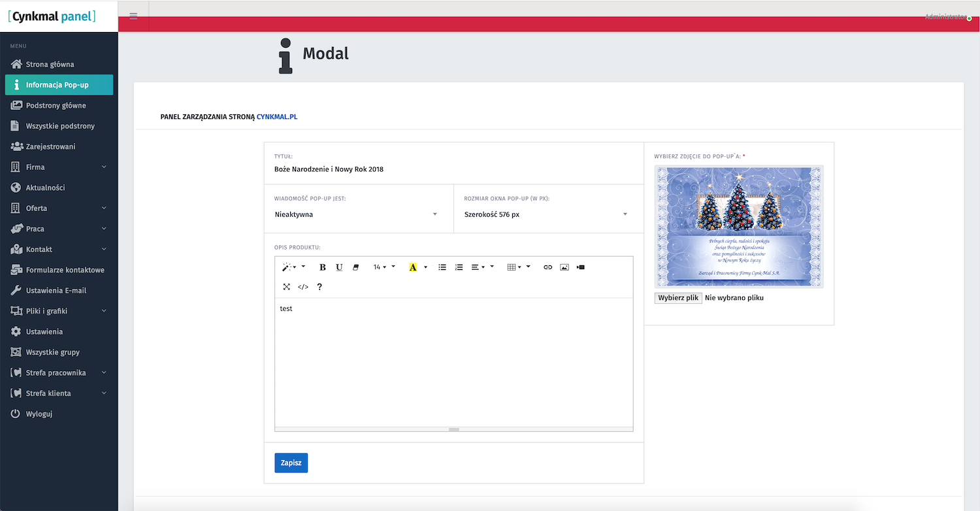The image size is (980, 511).
Task: Toggle bold formatting in the editor
Action: point(323,267)
